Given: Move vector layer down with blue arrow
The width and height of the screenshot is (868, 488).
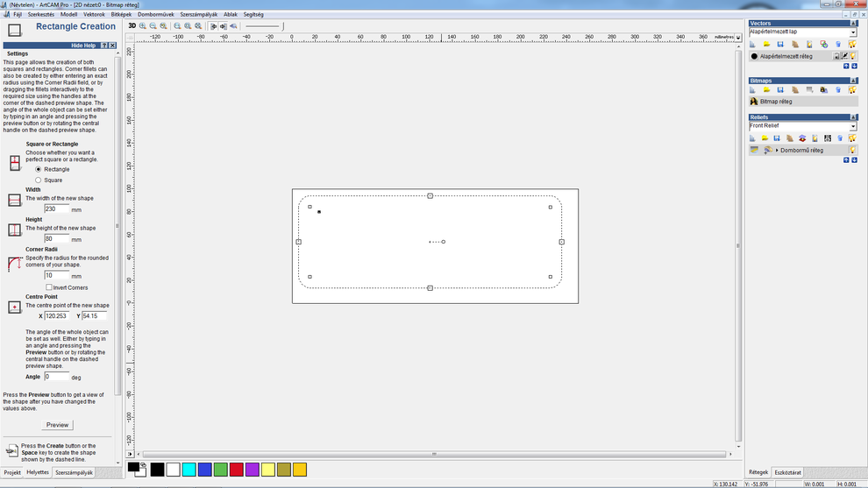Looking at the screenshot, I should [854, 66].
